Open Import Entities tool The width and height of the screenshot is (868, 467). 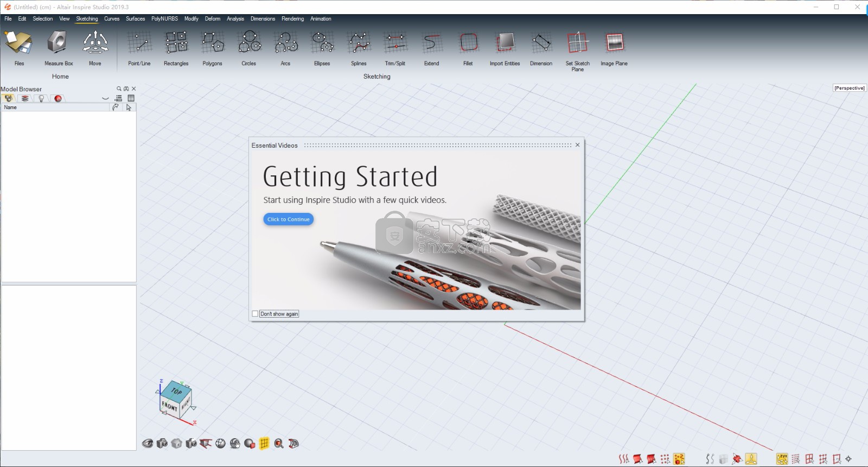(505, 48)
